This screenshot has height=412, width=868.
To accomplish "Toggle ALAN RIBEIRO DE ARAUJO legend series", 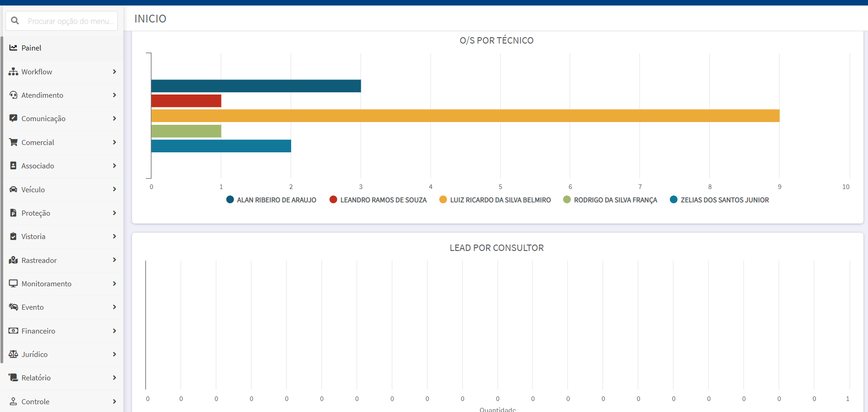I will (271, 200).
